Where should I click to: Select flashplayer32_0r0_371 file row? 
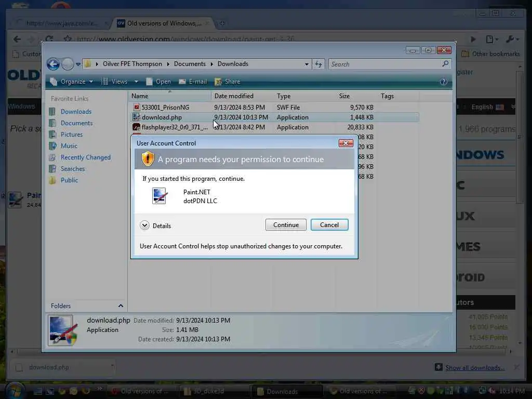point(275,127)
